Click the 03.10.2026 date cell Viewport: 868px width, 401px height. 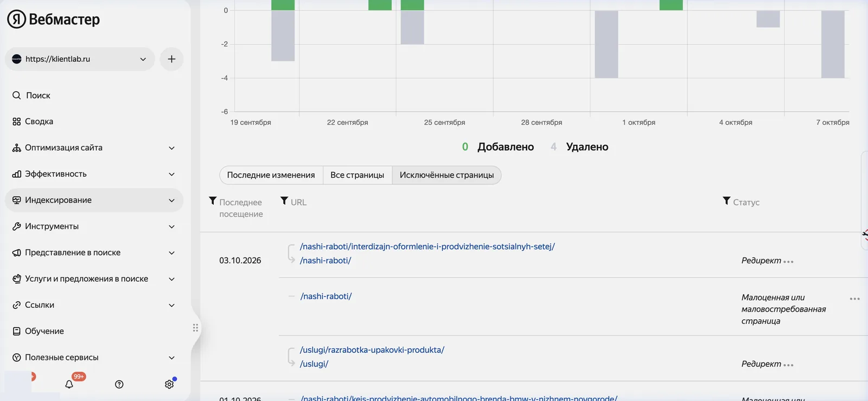(x=240, y=261)
